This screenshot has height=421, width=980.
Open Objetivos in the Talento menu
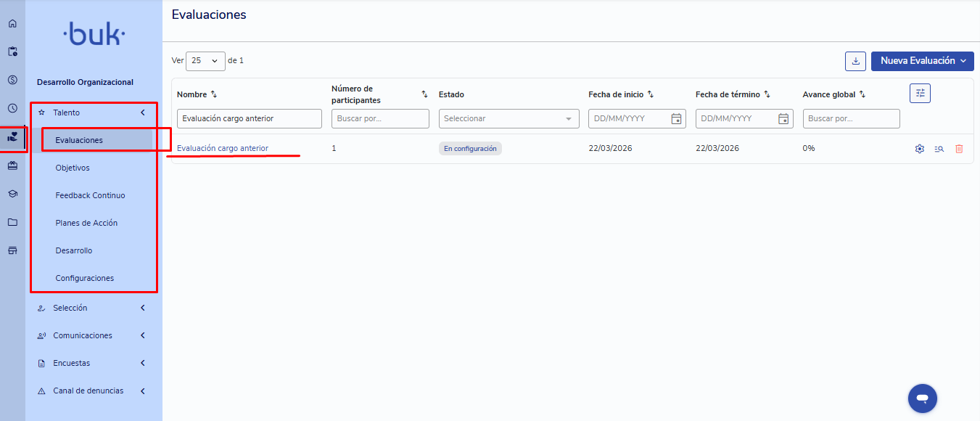click(x=73, y=168)
